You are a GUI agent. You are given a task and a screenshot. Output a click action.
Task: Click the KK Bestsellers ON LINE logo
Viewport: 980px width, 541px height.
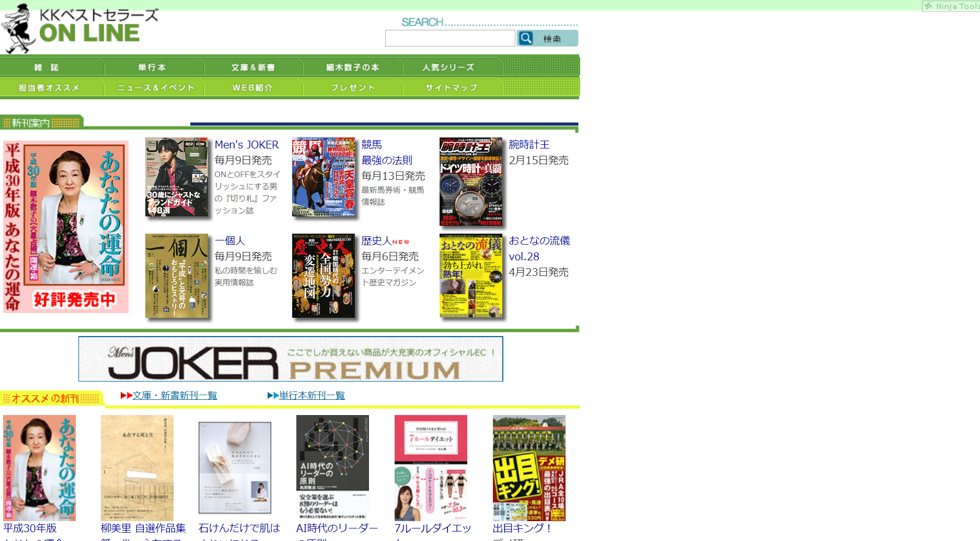[79, 28]
